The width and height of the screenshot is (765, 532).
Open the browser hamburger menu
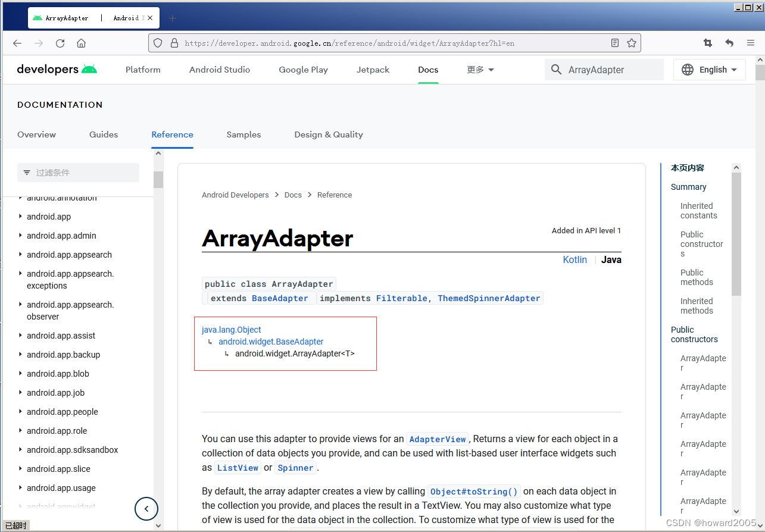point(750,43)
